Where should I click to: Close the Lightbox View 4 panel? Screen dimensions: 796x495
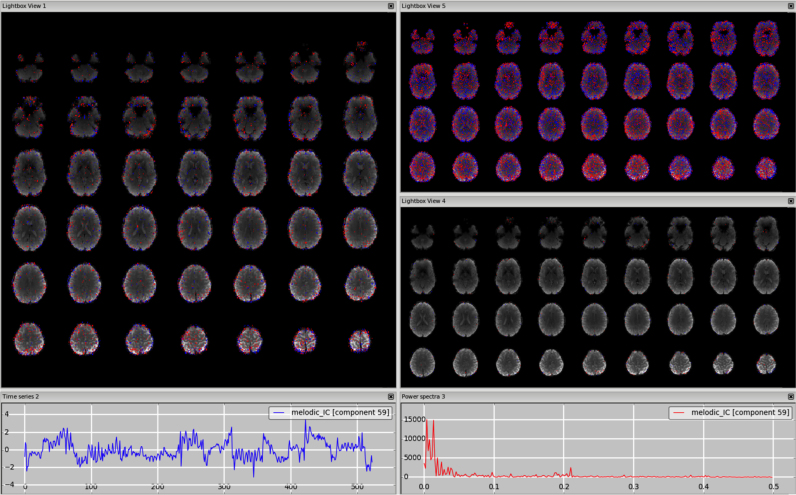pos(789,201)
